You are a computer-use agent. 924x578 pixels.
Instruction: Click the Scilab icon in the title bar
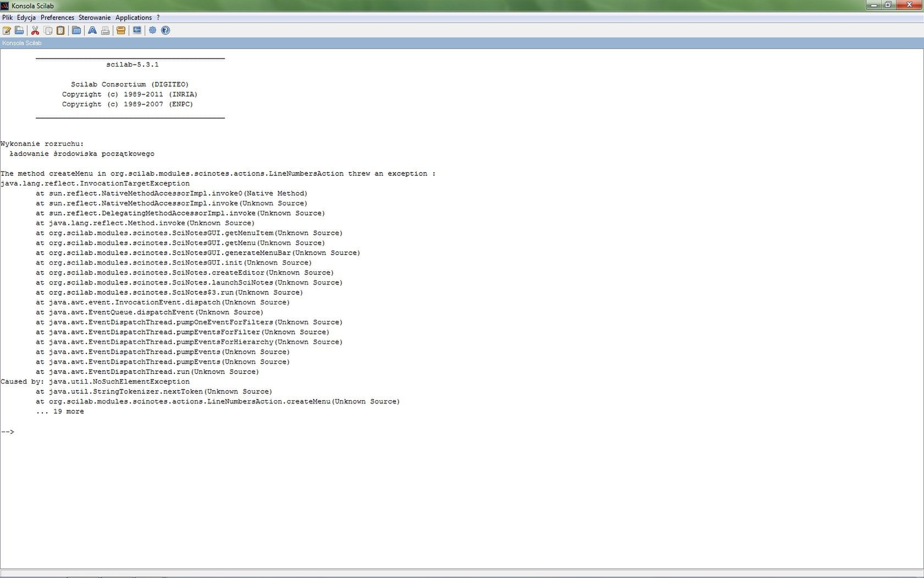pos(4,6)
